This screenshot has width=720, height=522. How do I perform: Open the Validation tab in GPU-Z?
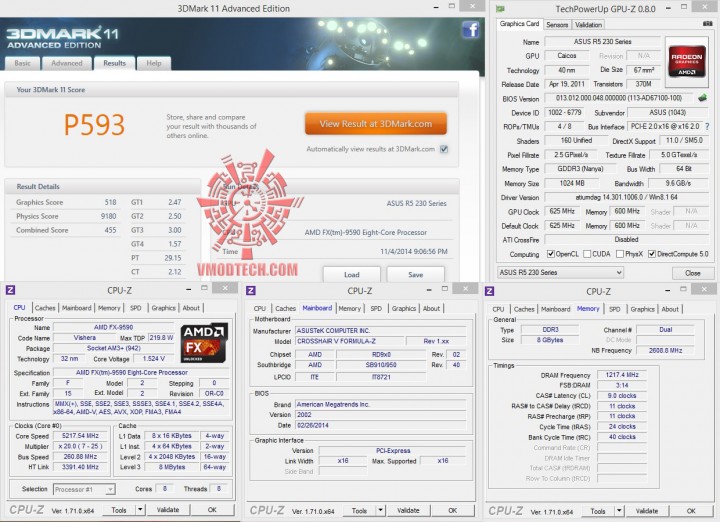click(x=588, y=25)
